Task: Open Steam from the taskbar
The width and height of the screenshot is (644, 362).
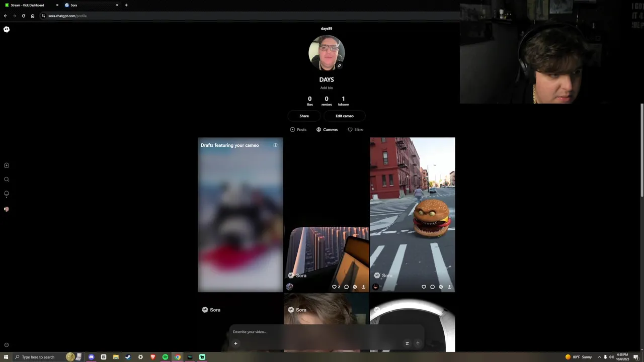Action: coord(128,357)
